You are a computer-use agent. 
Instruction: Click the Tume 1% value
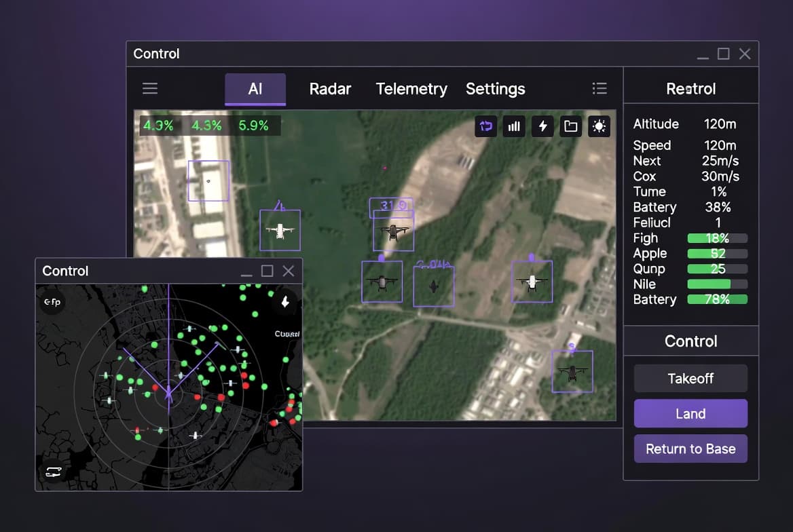718,191
